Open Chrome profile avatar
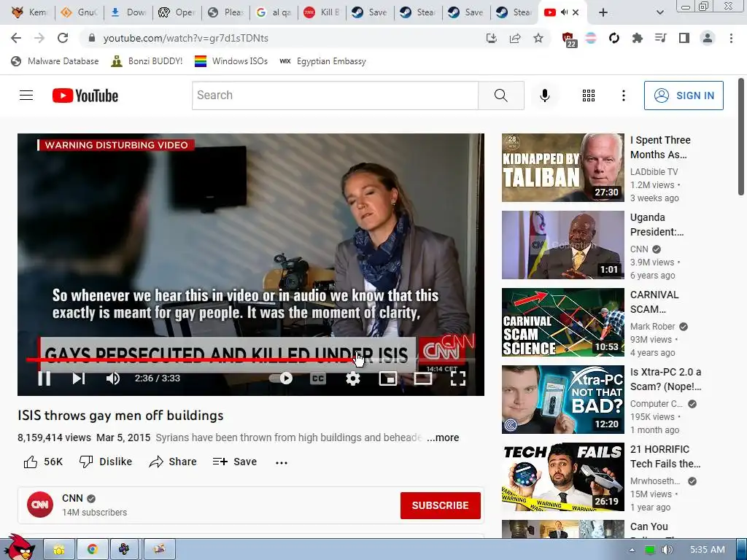The width and height of the screenshot is (747, 560). 708,38
